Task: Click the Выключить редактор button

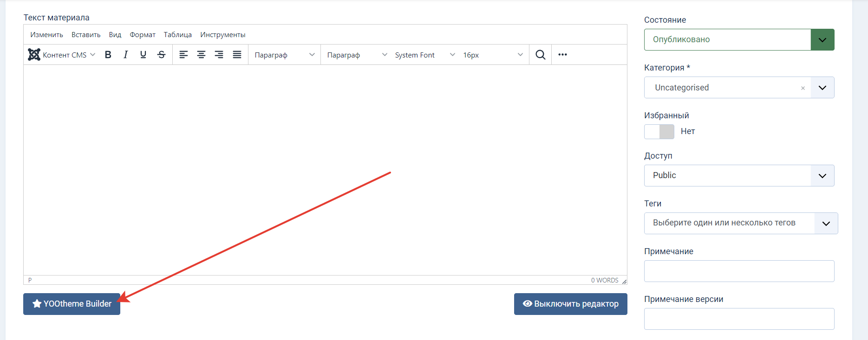Action: click(571, 304)
